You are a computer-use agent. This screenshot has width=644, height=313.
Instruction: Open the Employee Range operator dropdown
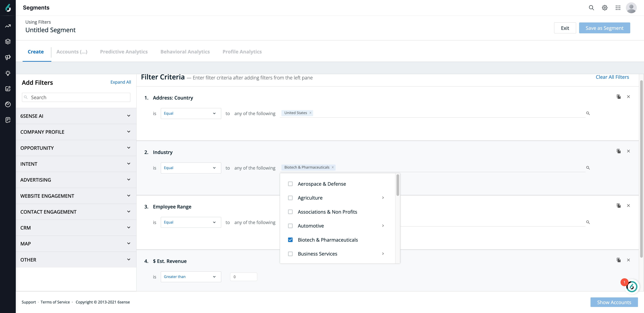191,222
